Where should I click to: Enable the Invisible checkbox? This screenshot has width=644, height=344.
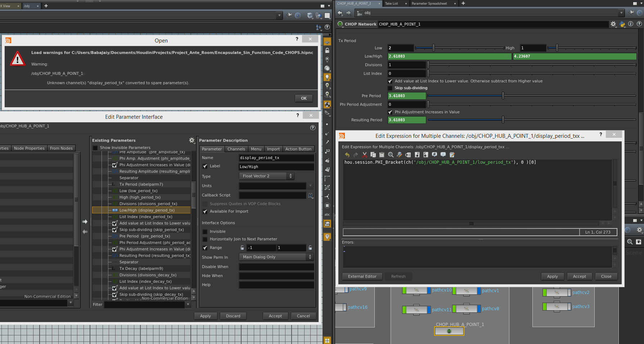tap(205, 232)
